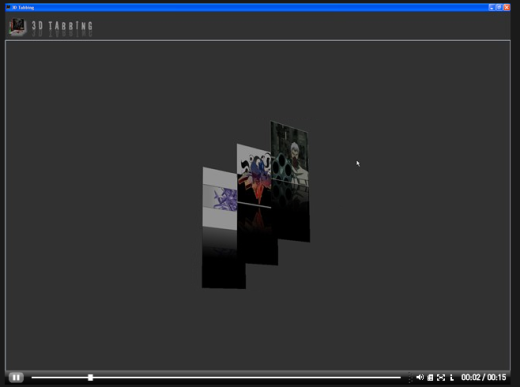Maximize the 3D Tabbing window
The image size is (520, 387).
click(x=499, y=7)
